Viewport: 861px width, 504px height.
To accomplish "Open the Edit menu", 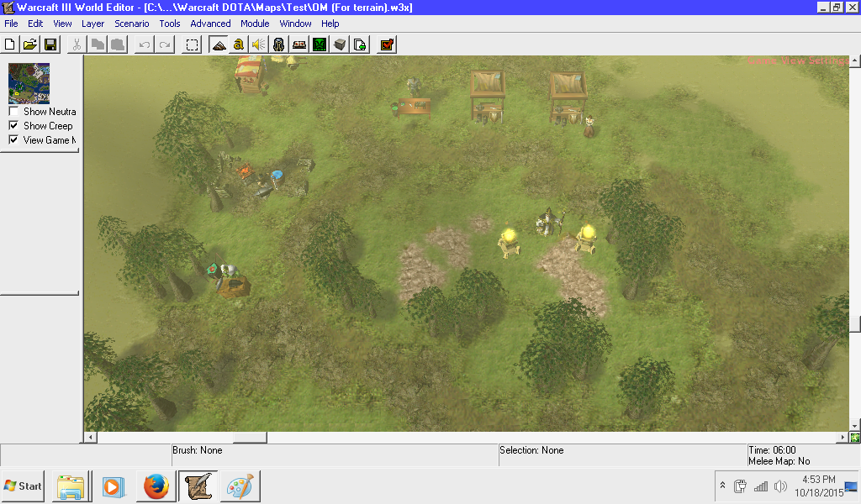I will click(x=35, y=24).
